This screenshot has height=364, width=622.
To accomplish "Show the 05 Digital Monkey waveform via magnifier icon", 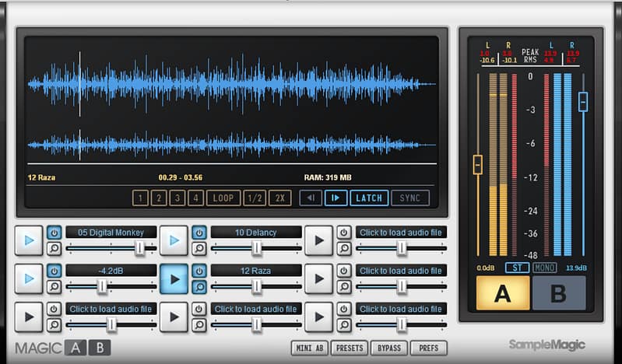I will click(x=54, y=249).
